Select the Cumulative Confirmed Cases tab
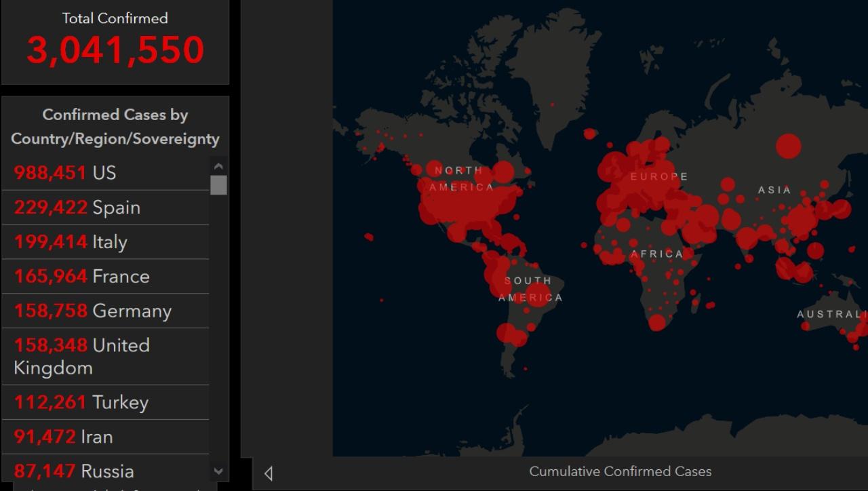The height and width of the screenshot is (491, 868). (x=620, y=471)
